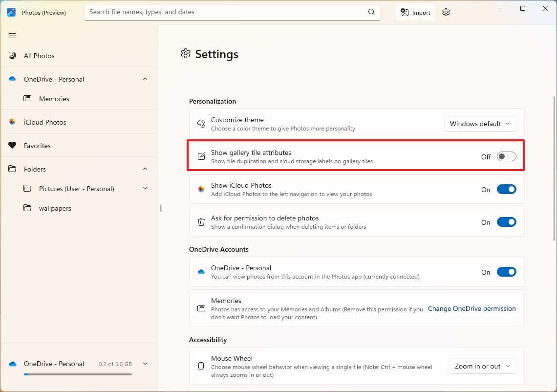
Task: Click the iCloud Photos icon in sidebar
Action: [x=12, y=122]
